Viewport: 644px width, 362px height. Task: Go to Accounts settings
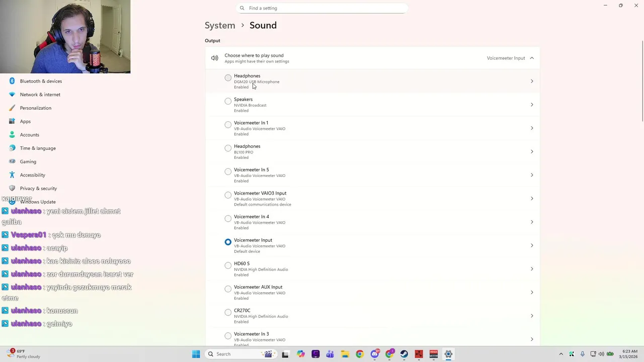[x=29, y=135]
